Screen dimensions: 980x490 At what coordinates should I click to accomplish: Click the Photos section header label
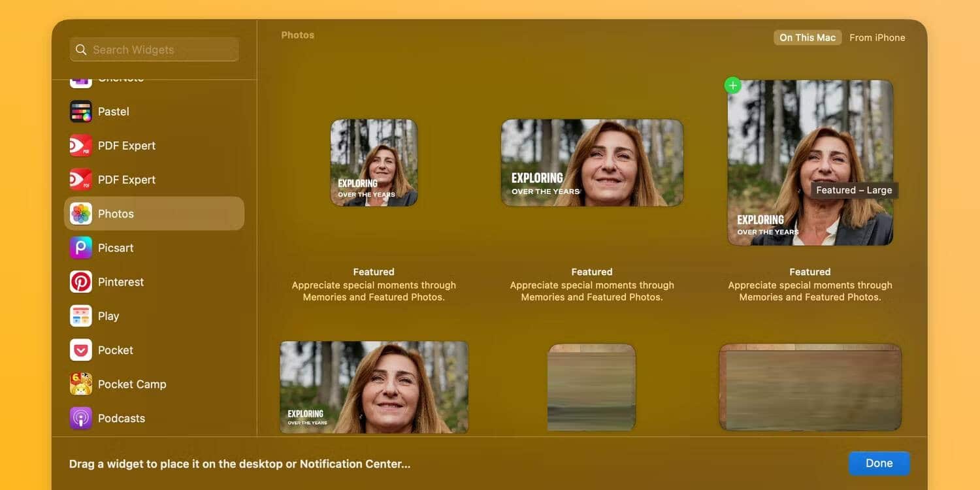pos(297,35)
